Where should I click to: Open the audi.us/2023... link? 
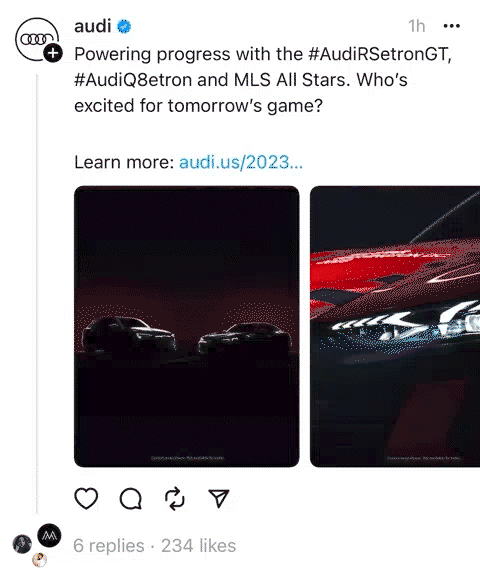(241, 162)
